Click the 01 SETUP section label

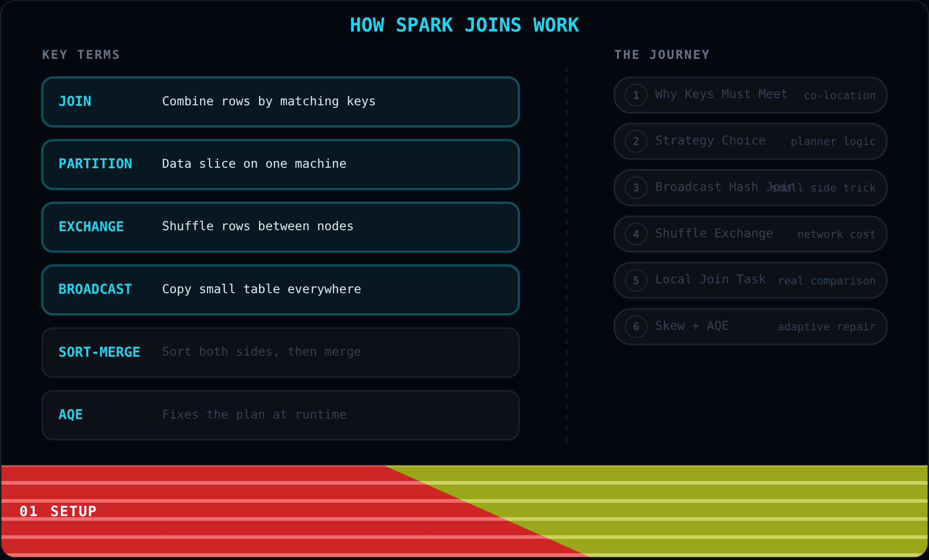tap(58, 511)
